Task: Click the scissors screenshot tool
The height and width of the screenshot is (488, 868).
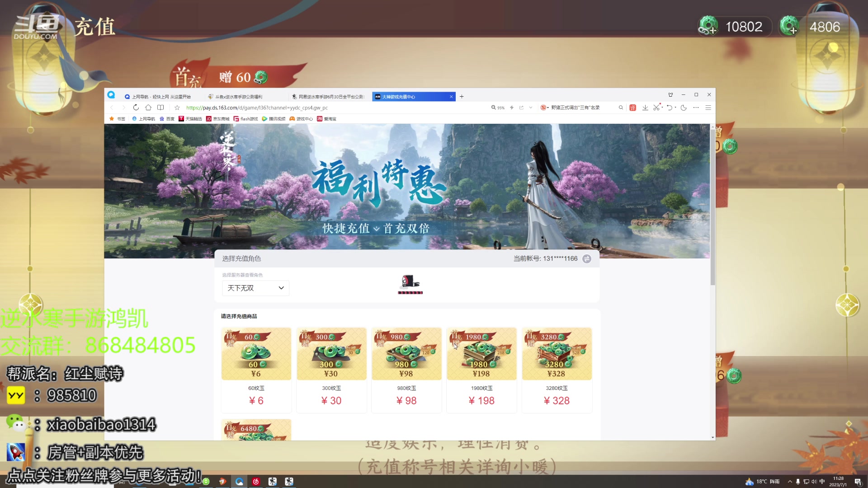Action: coord(656,108)
